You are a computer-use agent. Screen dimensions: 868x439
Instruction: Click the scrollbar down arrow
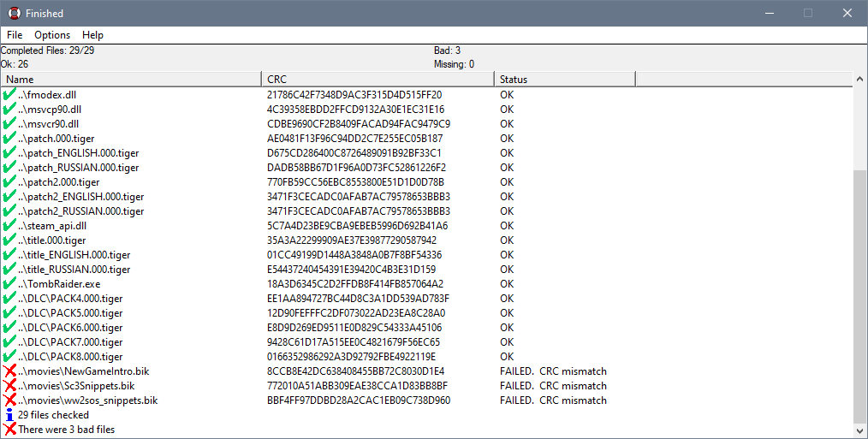[x=860, y=430]
